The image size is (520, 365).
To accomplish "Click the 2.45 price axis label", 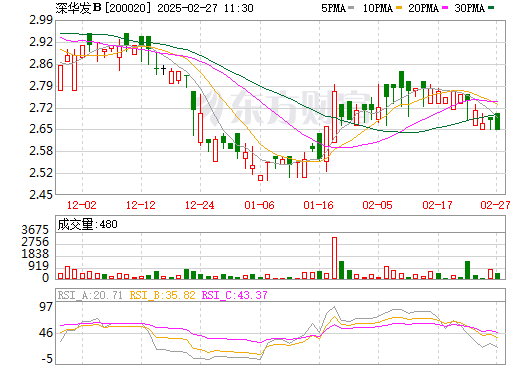I will click(41, 195).
